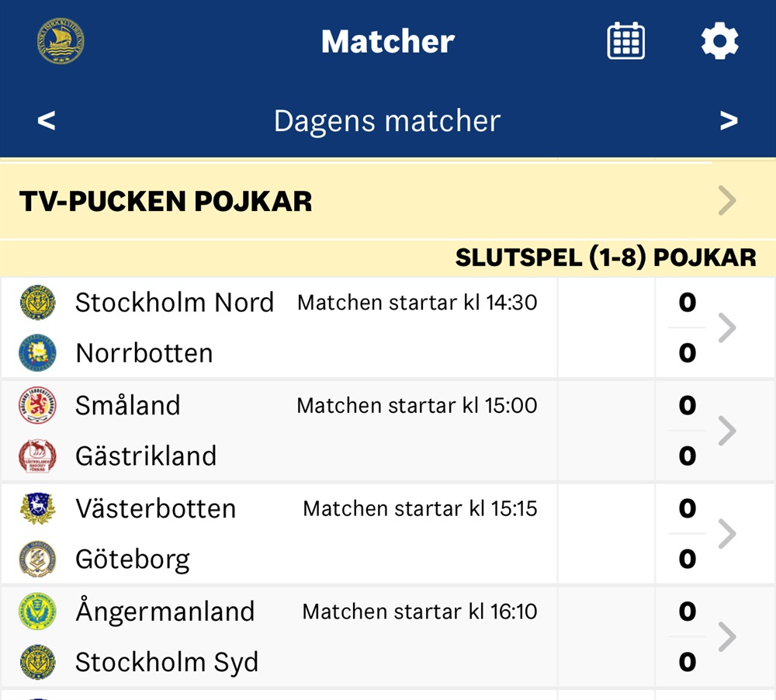The image size is (776, 700).
Task: Go to previous day with left arrow
Action: click(47, 120)
